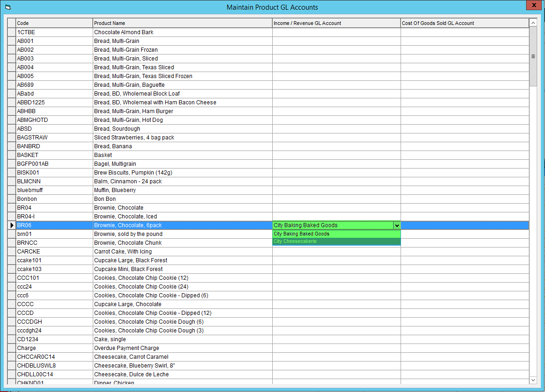The height and width of the screenshot is (392, 545).
Task: Click Brownie, Chocolate, Iced product name
Action: click(x=182, y=217)
